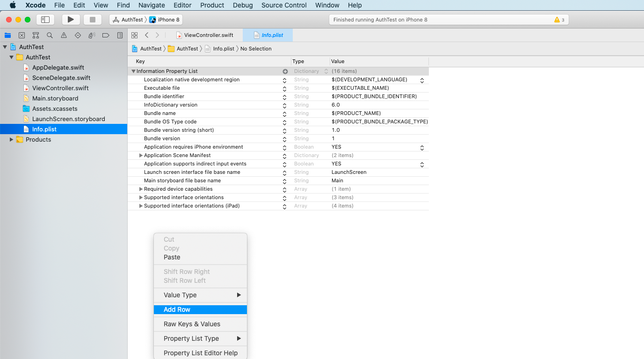Select Info.plist in navigator

44,129
